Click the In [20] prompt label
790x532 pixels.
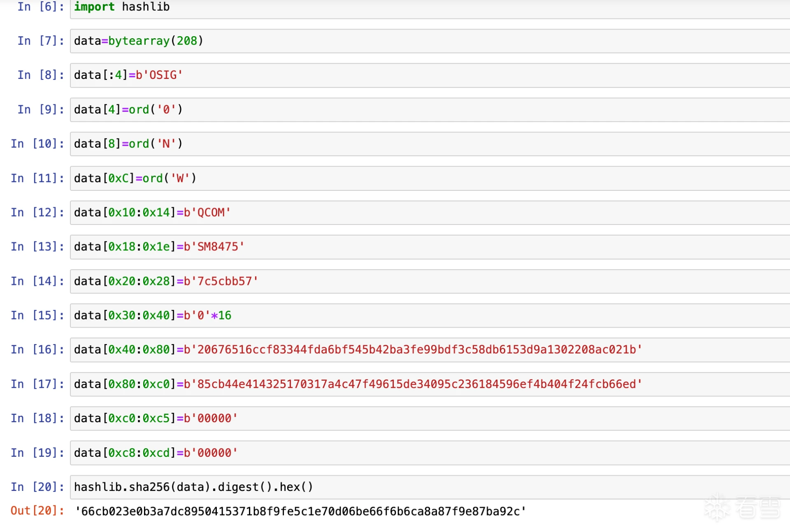pos(37,487)
